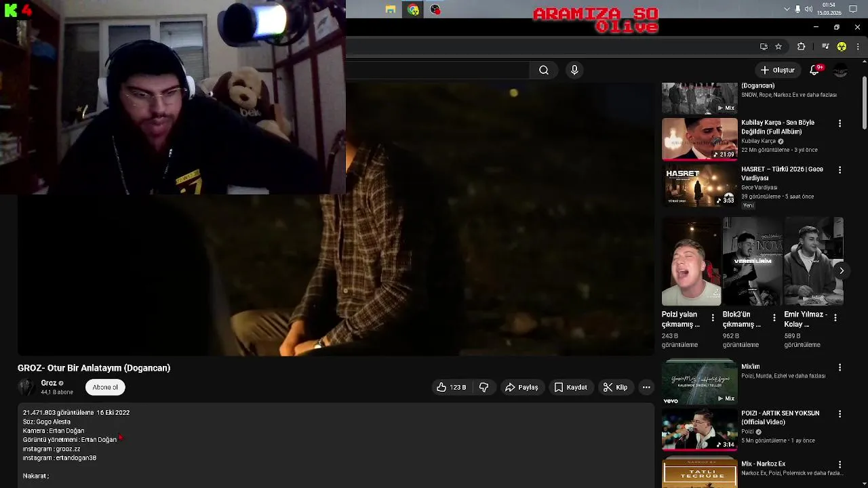Open the Mix'im playlist thumbnail
The height and width of the screenshot is (488, 868).
click(699, 383)
